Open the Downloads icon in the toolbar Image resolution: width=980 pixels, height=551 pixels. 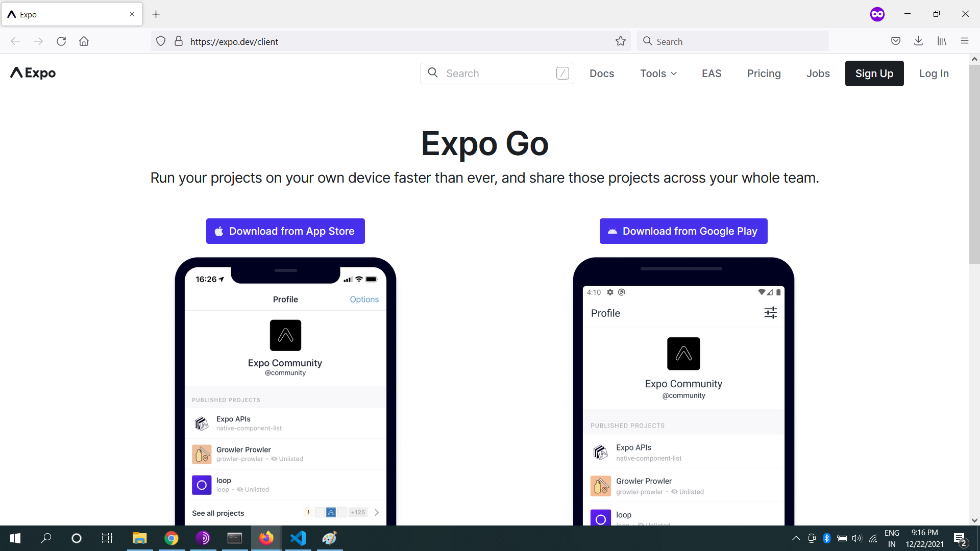[x=918, y=41]
